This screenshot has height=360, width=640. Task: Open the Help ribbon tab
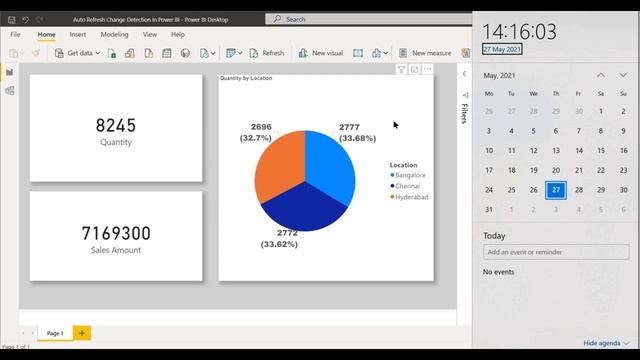tap(178, 35)
